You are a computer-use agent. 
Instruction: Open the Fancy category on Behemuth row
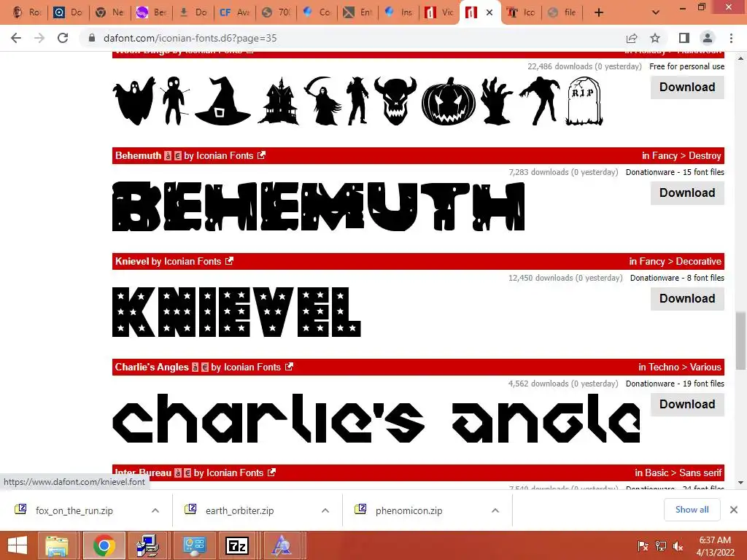pyautogui.click(x=665, y=156)
